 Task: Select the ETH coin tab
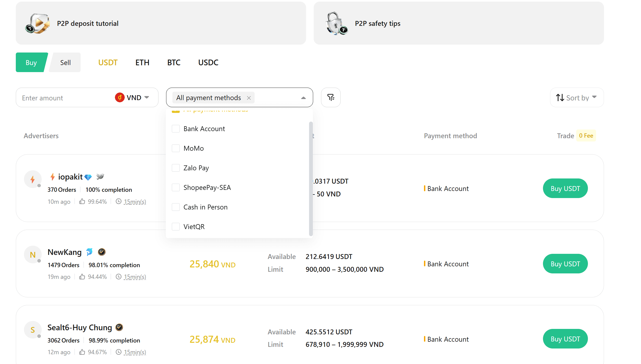click(142, 63)
